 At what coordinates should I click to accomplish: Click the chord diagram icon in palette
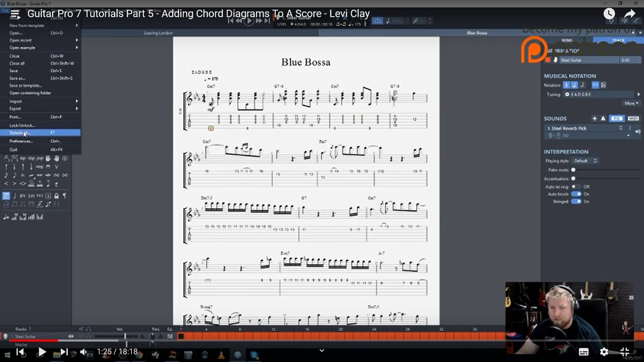click(6, 196)
